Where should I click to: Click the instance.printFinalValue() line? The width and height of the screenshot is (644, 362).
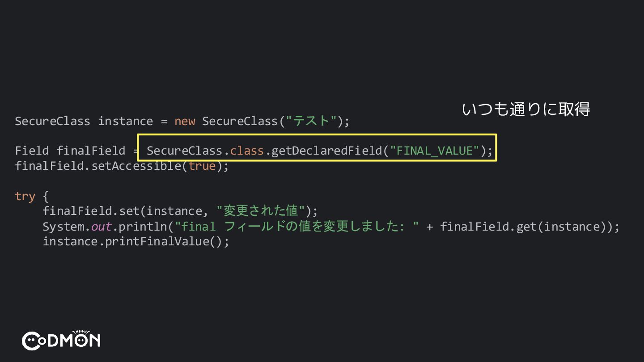point(136,242)
